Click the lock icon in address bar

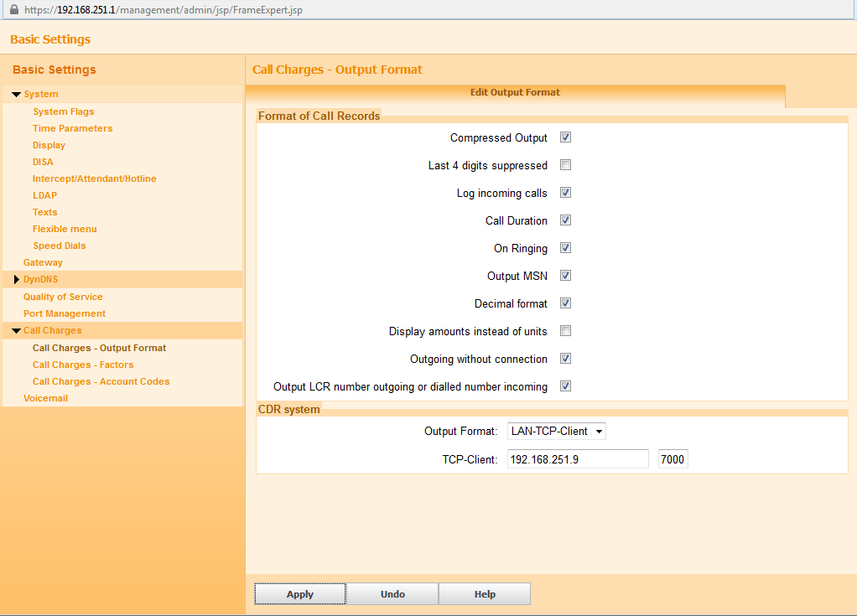point(14,10)
